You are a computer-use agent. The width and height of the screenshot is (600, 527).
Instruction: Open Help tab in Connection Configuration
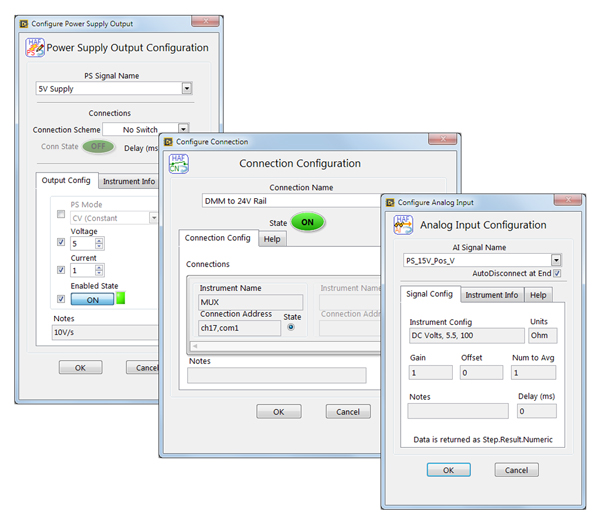(272, 239)
